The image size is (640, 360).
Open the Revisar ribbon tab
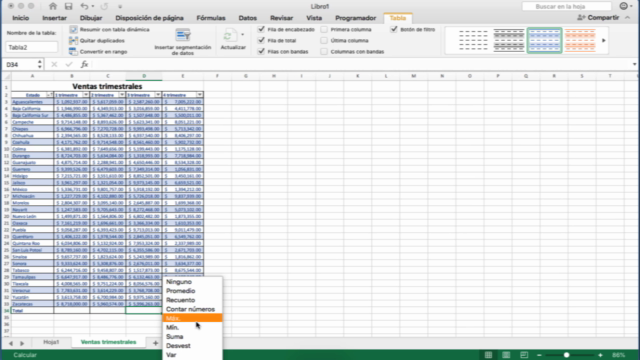282,18
